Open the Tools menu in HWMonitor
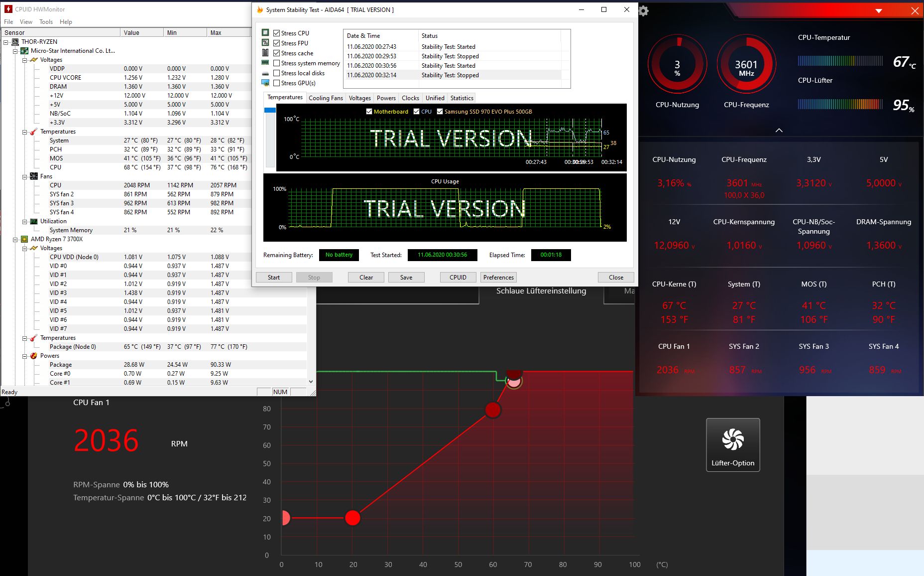This screenshot has width=924, height=576. tap(46, 22)
